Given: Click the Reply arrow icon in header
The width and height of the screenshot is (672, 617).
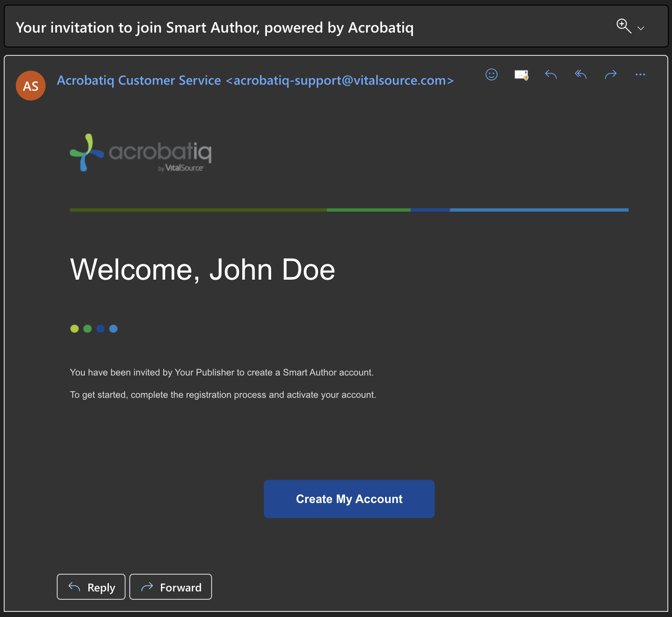Looking at the screenshot, I should tap(551, 74).
